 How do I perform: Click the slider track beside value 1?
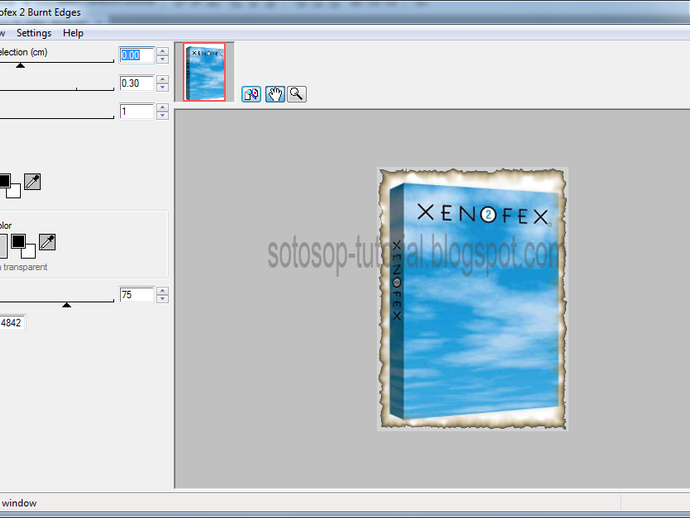click(57, 118)
